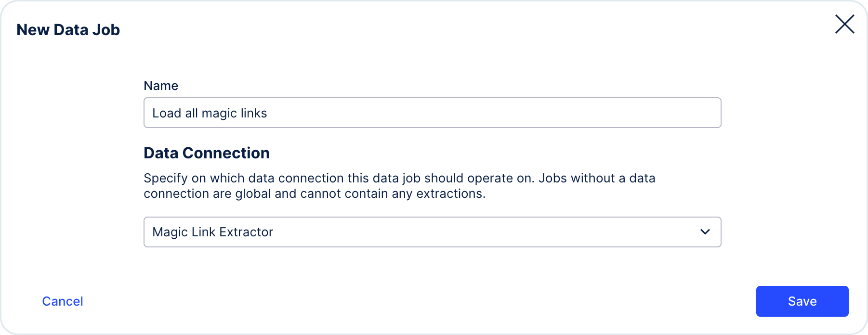Viewport: 868px width, 335px height.
Task: Focus the Name input field
Action: (432, 113)
